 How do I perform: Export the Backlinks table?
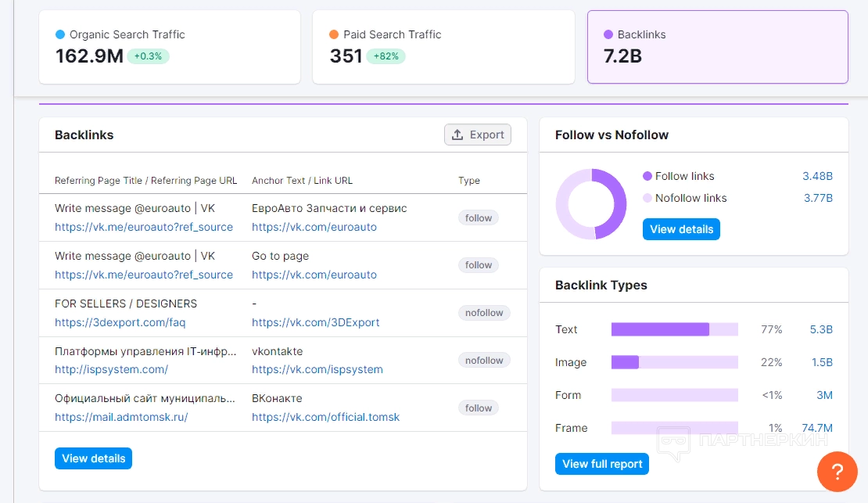pos(478,135)
